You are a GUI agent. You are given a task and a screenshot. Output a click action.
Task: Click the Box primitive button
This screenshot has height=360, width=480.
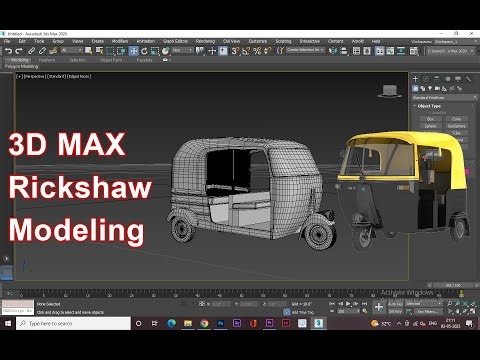pyautogui.click(x=430, y=119)
